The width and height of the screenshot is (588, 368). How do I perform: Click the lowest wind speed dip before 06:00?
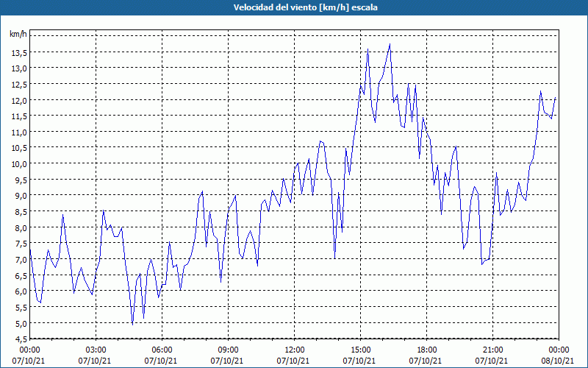point(133,325)
